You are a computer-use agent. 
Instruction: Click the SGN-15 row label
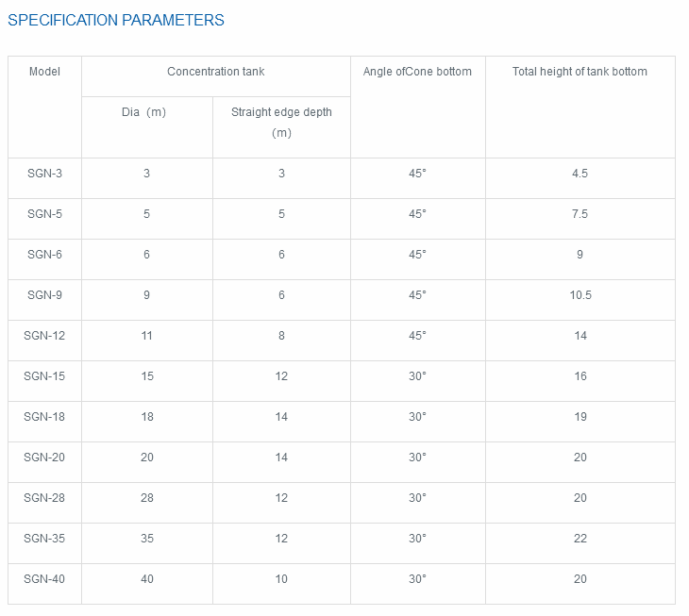[x=44, y=376]
